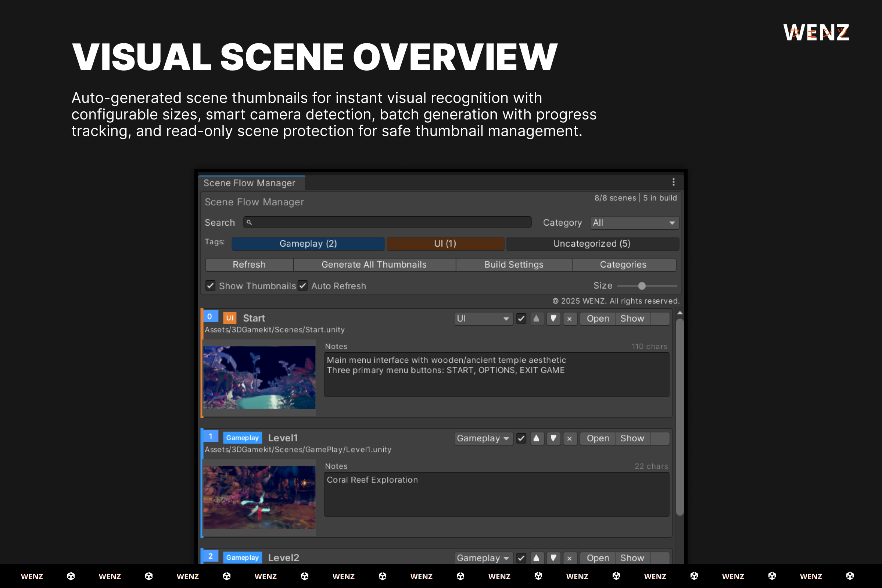The image size is (882, 588).
Task: Filter by Uncategorized (5) tag
Action: [x=592, y=243]
